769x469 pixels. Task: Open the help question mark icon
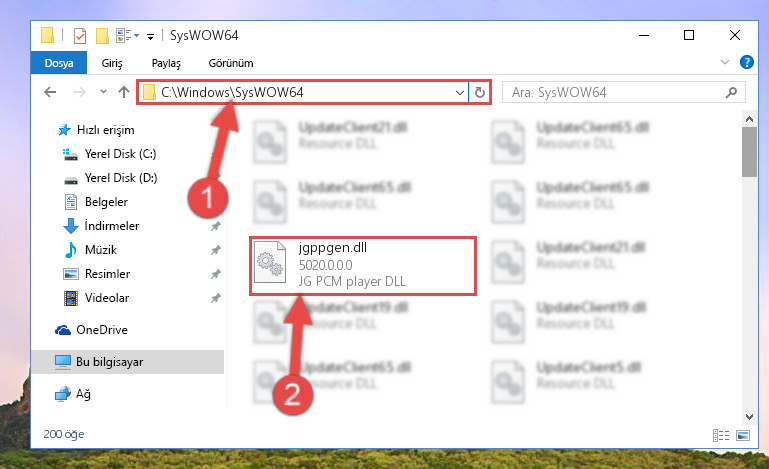(x=746, y=62)
